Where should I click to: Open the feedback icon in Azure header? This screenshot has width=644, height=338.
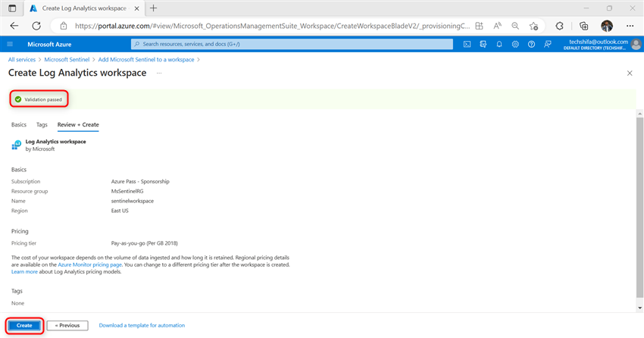[x=548, y=44]
